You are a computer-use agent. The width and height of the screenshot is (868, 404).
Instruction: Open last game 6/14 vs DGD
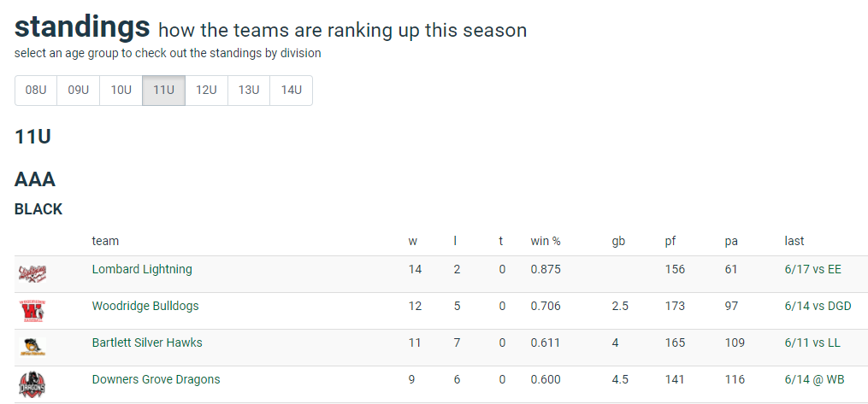point(818,306)
